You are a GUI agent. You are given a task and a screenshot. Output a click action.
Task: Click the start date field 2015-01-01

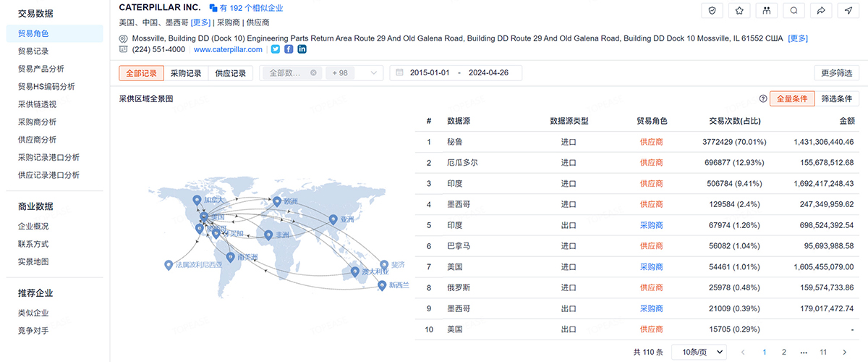pyautogui.click(x=430, y=73)
